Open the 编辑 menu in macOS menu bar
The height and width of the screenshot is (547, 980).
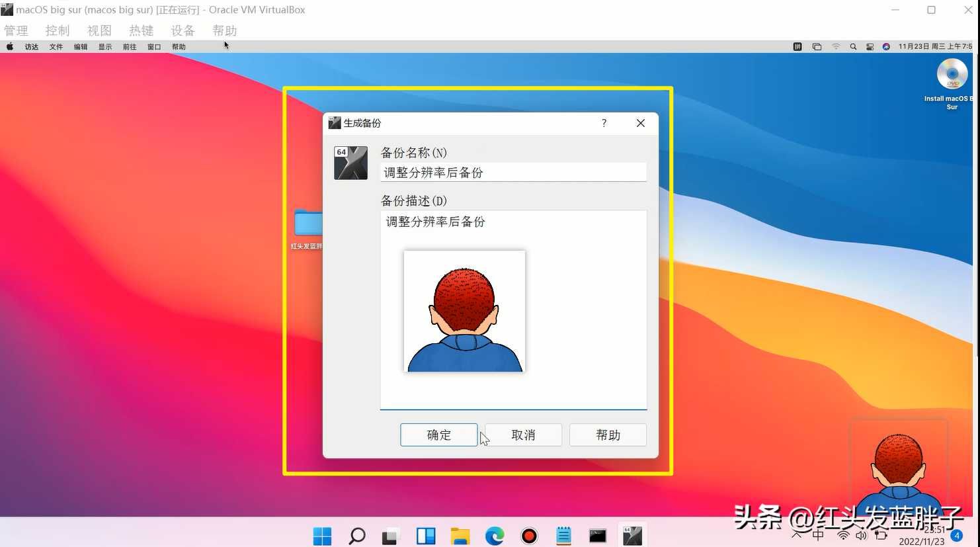tap(81, 47)
